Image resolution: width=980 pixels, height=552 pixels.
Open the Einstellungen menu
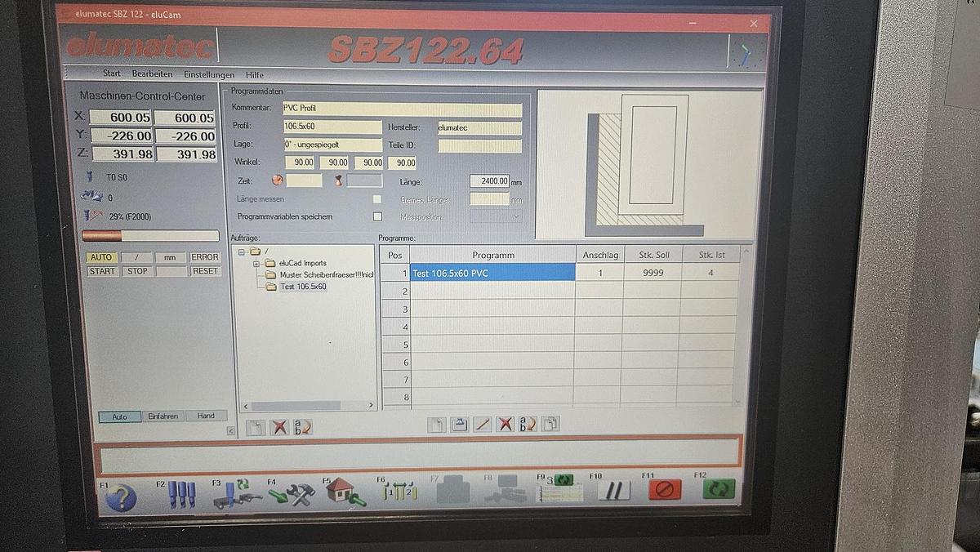208,74
